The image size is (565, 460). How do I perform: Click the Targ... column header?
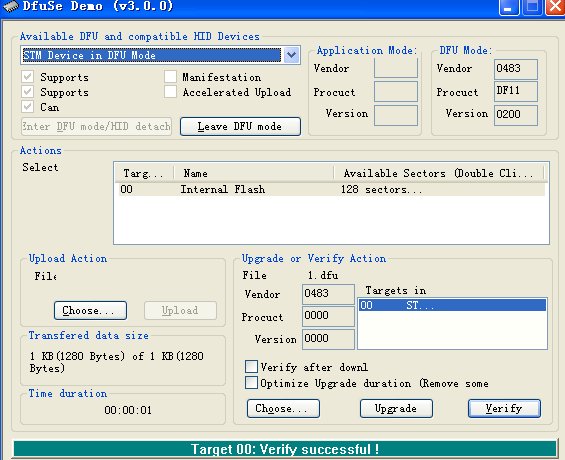(x=145, y=173)
